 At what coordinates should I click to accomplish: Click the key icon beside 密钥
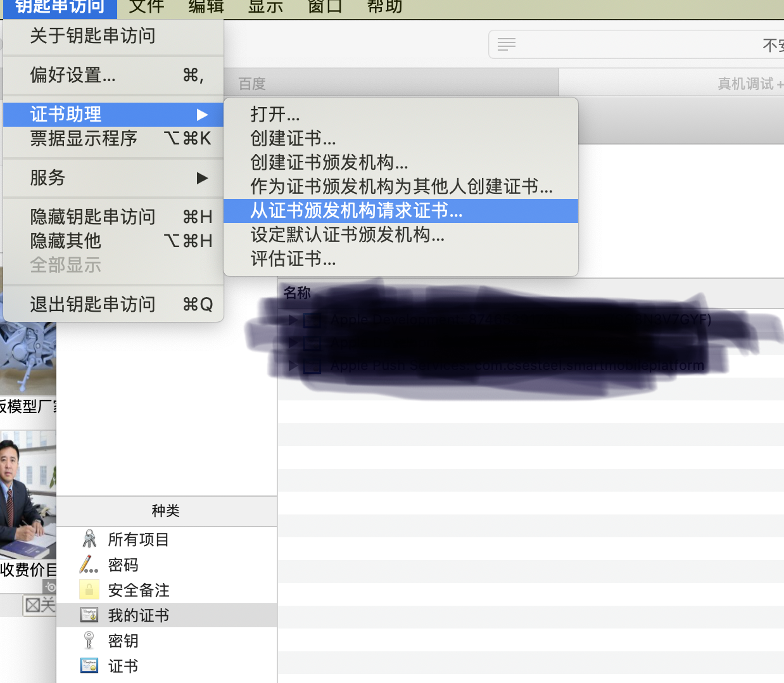(89, 641)
